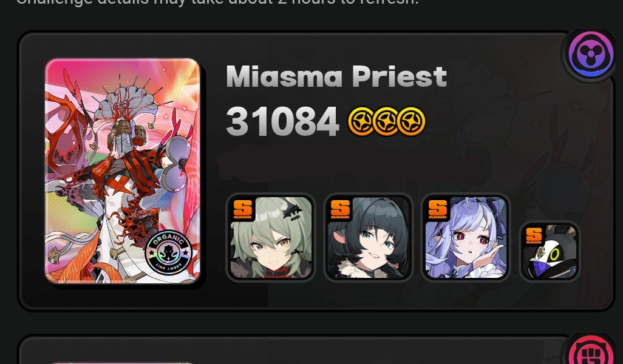The image size is (623, 364).
Task: Click the first gold star medal
Action: click(x=361, y=121)
